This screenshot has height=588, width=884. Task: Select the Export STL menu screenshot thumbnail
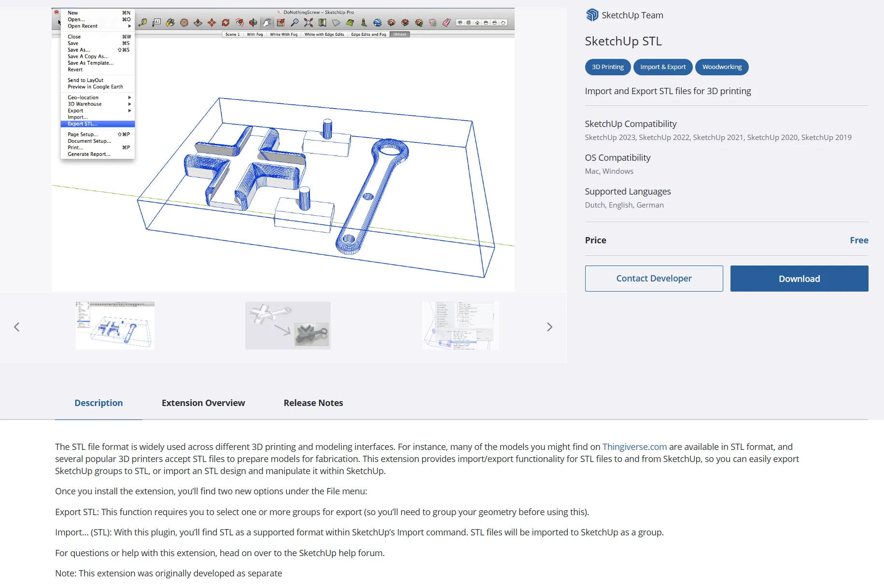(115, 325)
